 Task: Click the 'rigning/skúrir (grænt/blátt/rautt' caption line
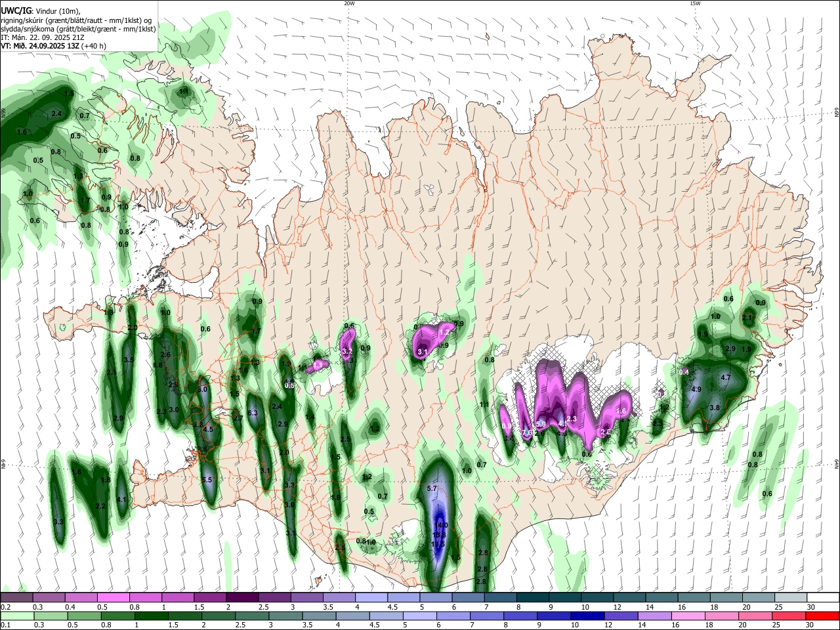click(76, 20)
